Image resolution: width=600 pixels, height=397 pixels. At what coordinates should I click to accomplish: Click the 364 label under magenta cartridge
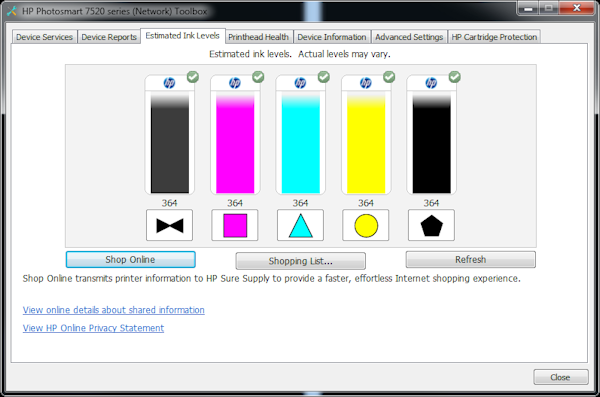coord(235,203)
